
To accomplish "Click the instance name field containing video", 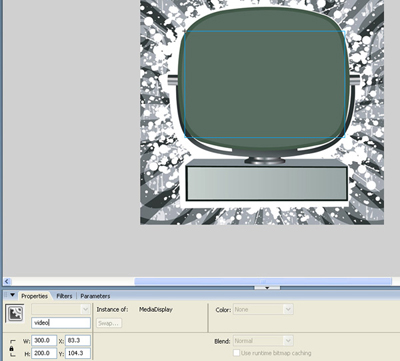I will click(x=61, y=323).
